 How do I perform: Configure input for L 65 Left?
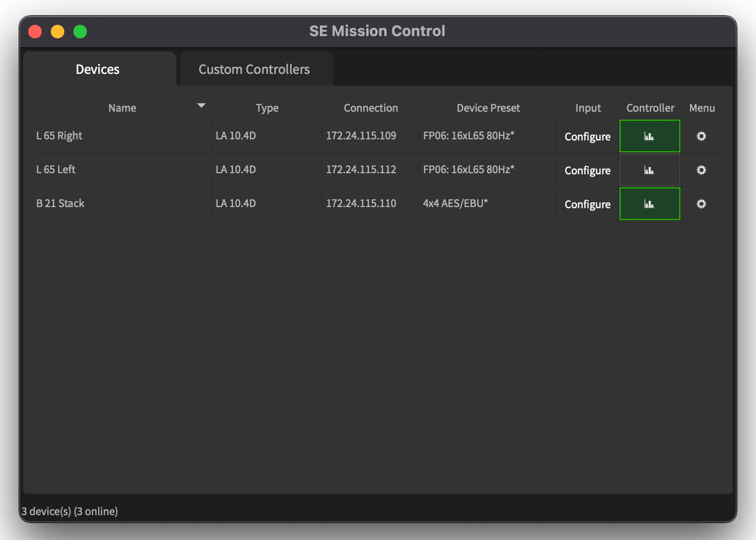coord(587,170)
